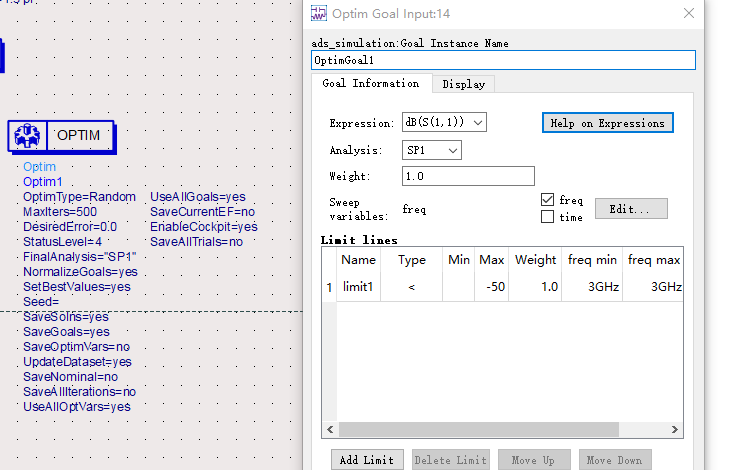Click the left arrow of horizontal scrollbar
Image resolution: width=753 pixels, height=470 pixels.
coord(328,429)
